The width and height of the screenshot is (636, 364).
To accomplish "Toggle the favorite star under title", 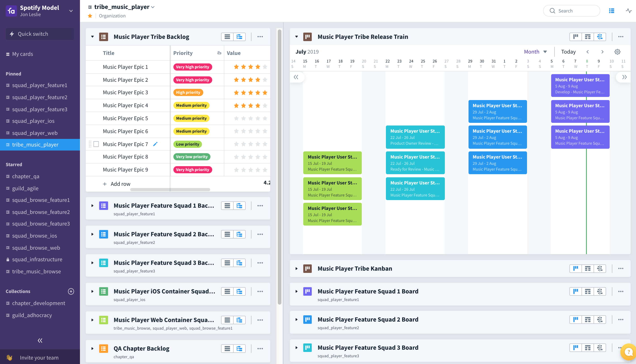I will [x=90, y=16].
